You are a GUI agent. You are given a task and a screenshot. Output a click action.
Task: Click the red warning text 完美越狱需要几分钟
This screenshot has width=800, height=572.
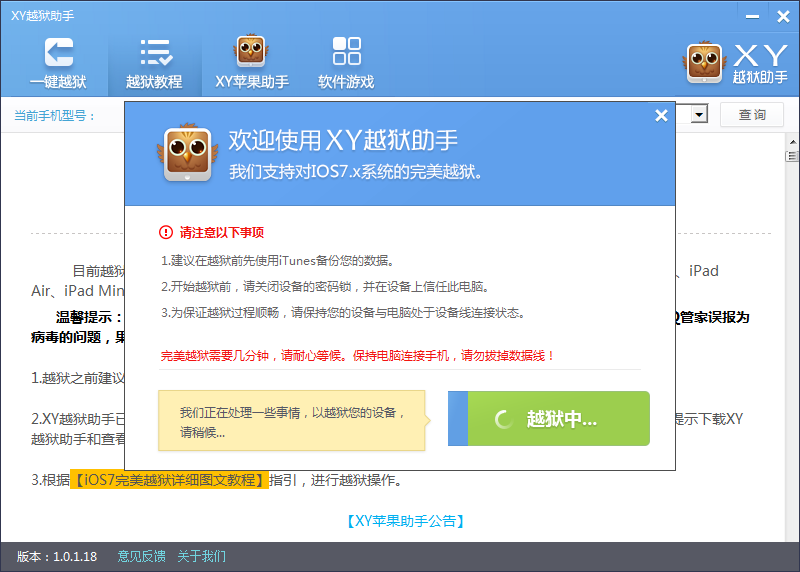coord(358,356)
